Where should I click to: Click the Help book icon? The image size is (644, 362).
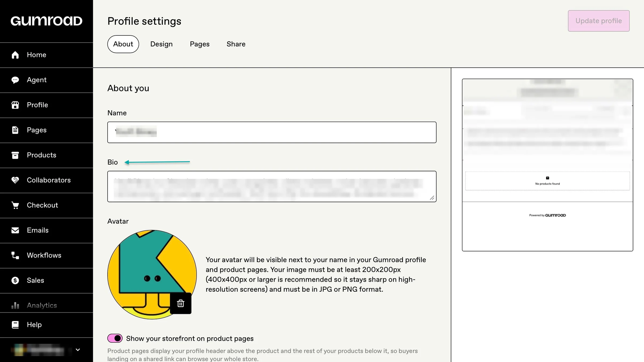[x=15, y=325]
